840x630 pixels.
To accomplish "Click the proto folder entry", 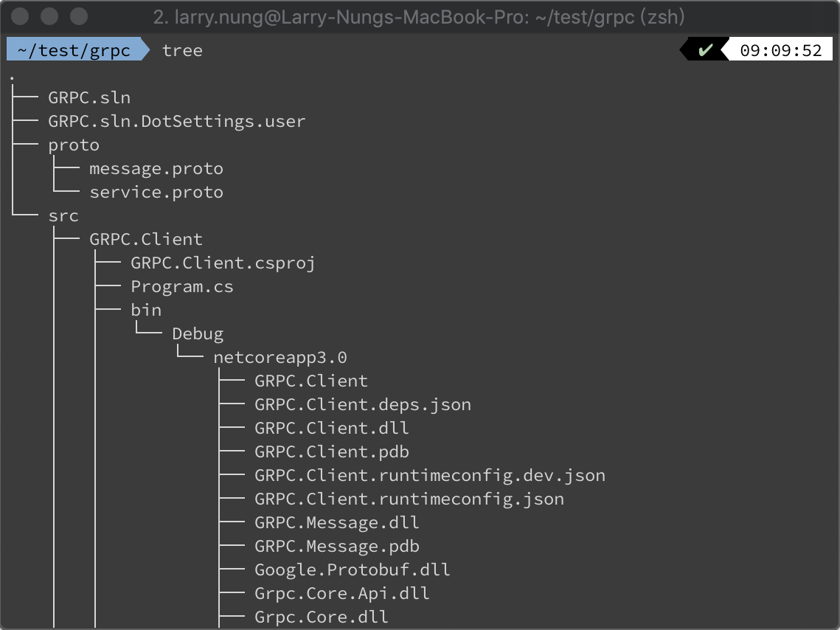I will (x=74, y=145).
